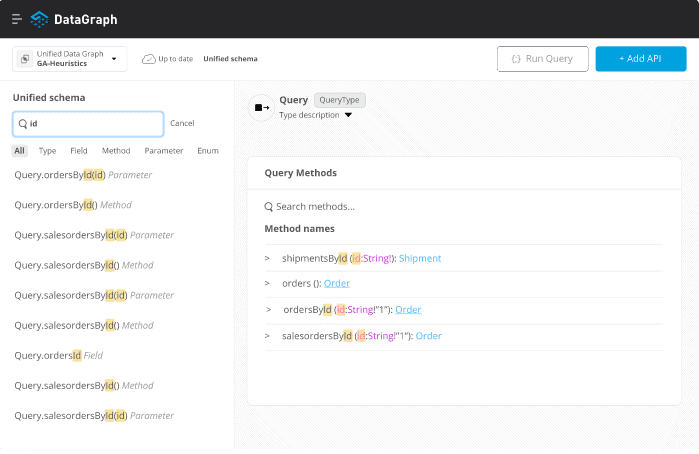This screenshot has height=454, width=699.
Task: Click the Up to date cloud icon
Action: point(148,59)
